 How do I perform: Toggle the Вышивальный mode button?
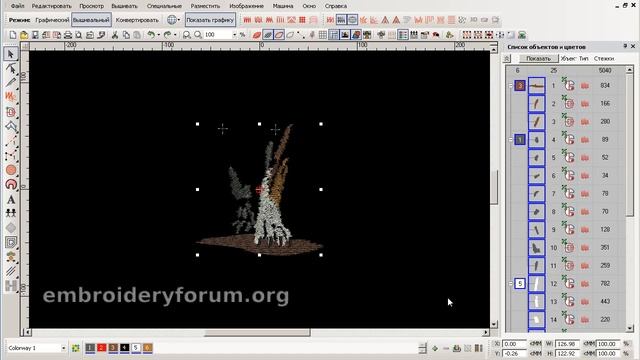point(91,20)
